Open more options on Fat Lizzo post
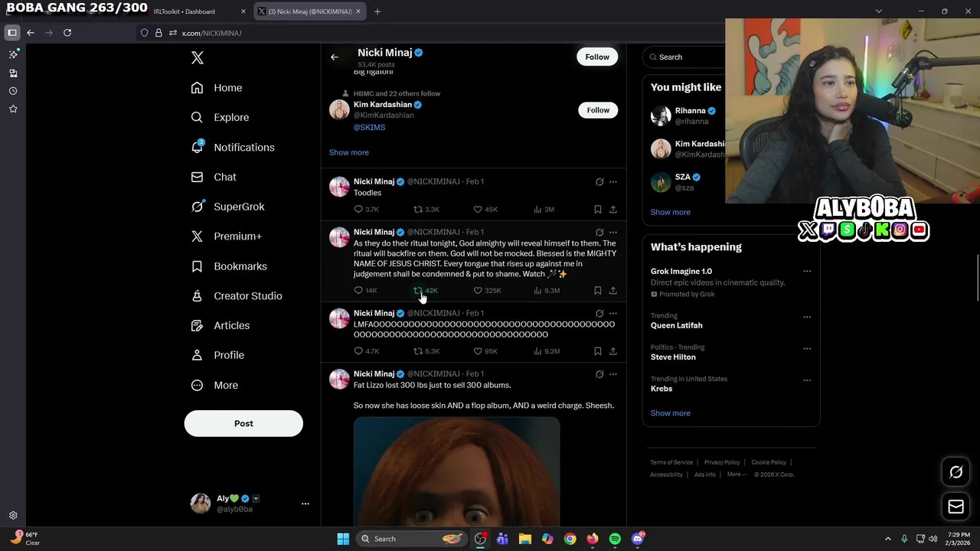Screen dimensions: 980x551 [613, 374]
